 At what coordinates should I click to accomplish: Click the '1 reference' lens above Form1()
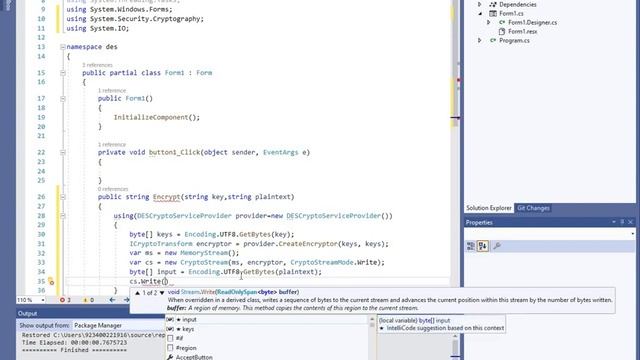112,91
